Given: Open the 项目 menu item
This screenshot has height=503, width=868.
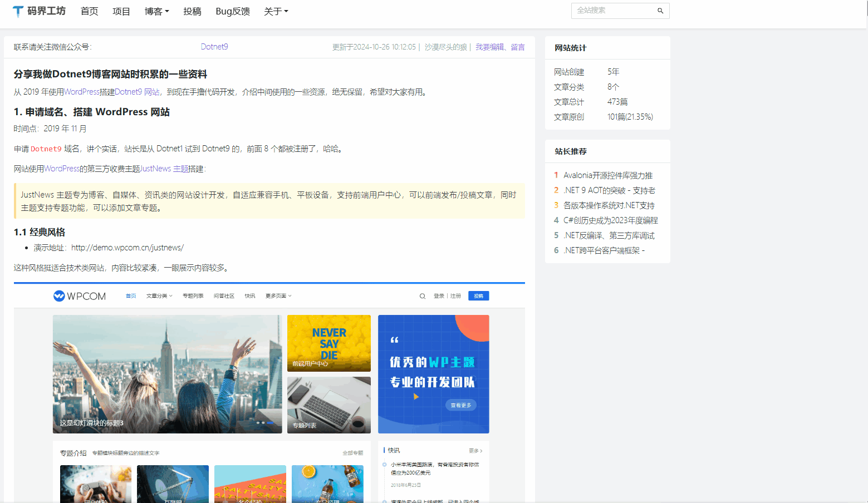Looking at the screenshot, I should click(121, 11).
